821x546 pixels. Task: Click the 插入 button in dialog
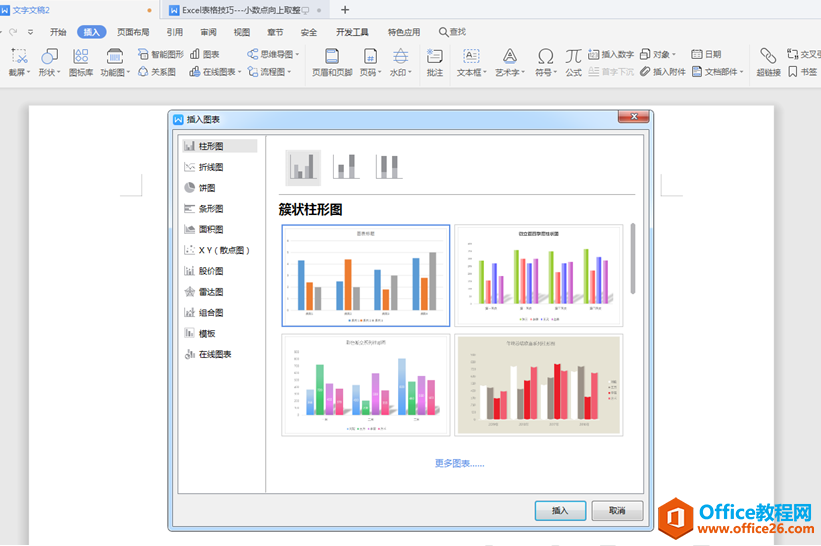pos(560,510)
